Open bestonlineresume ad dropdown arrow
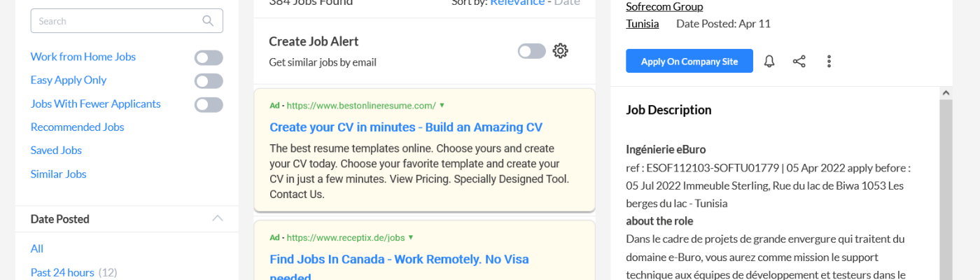This screenshot has width=980, height=280. pyautogui.click(x=442, y=106)
